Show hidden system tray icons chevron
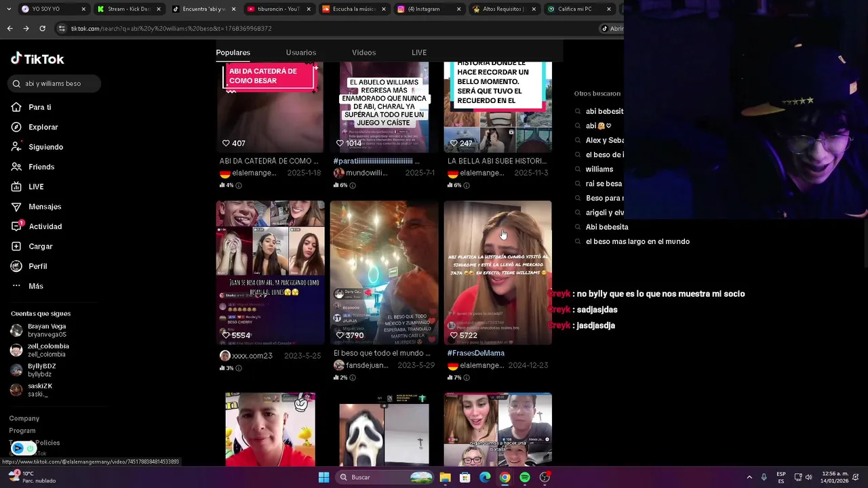Screen dimensions: 868x488 tap(749, 477)
